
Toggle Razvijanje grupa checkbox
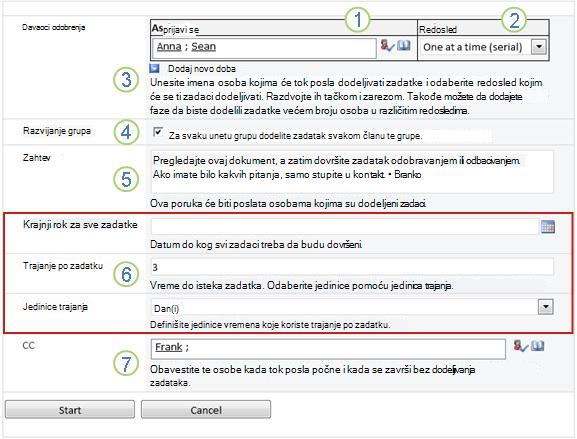pos(158,132)
